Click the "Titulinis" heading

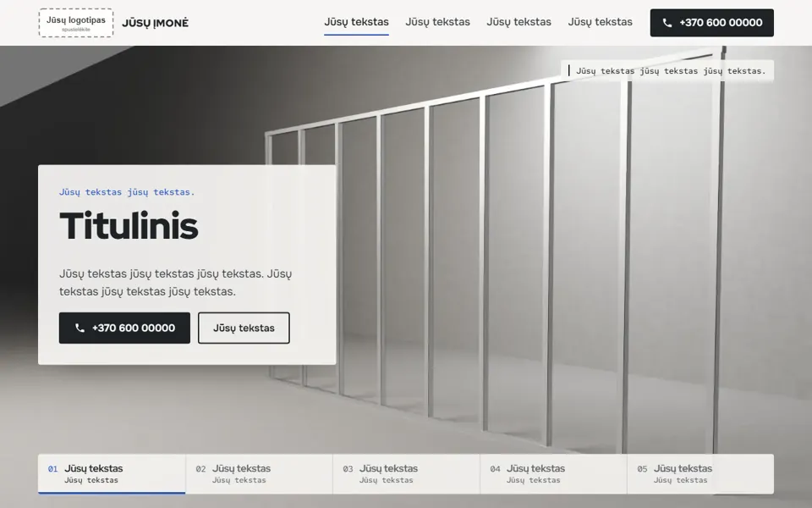pyautogui.click(x=129, y=226)
